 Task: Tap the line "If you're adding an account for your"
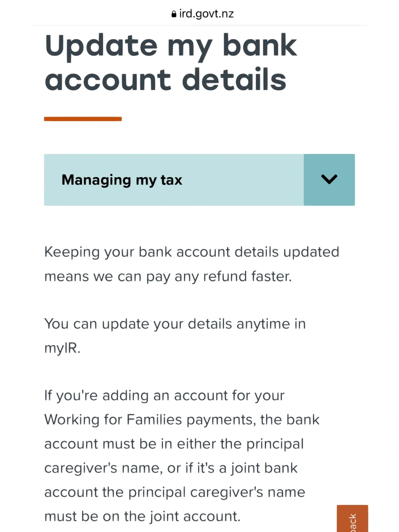(x=164, y=395)
